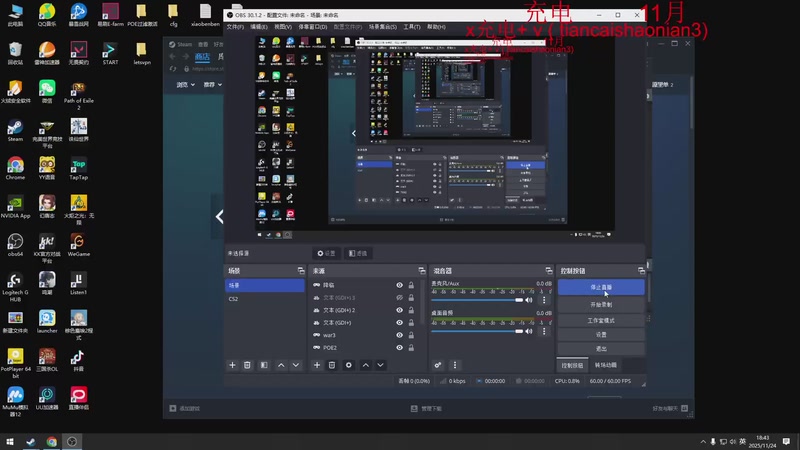The width and height of the screenshot is (800, 450).
Task: Delete selected scene with trash icon
Action: point(247,365)
